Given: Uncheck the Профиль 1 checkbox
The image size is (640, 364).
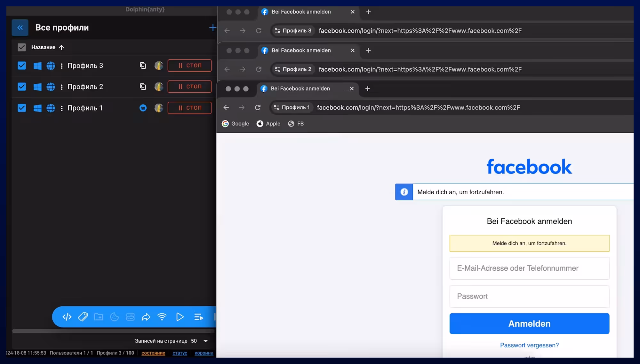Looking at the screenshot, I should click(x=22, y=108).
